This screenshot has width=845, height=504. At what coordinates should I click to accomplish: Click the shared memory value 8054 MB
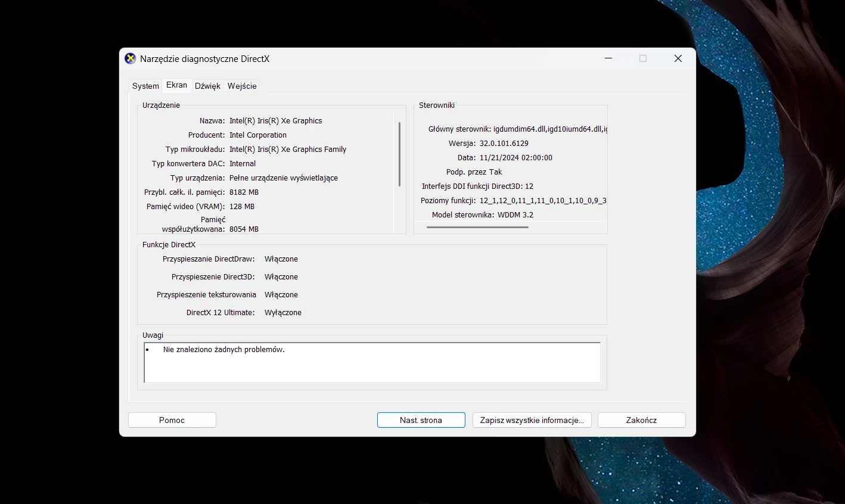[x=244, y=229]
